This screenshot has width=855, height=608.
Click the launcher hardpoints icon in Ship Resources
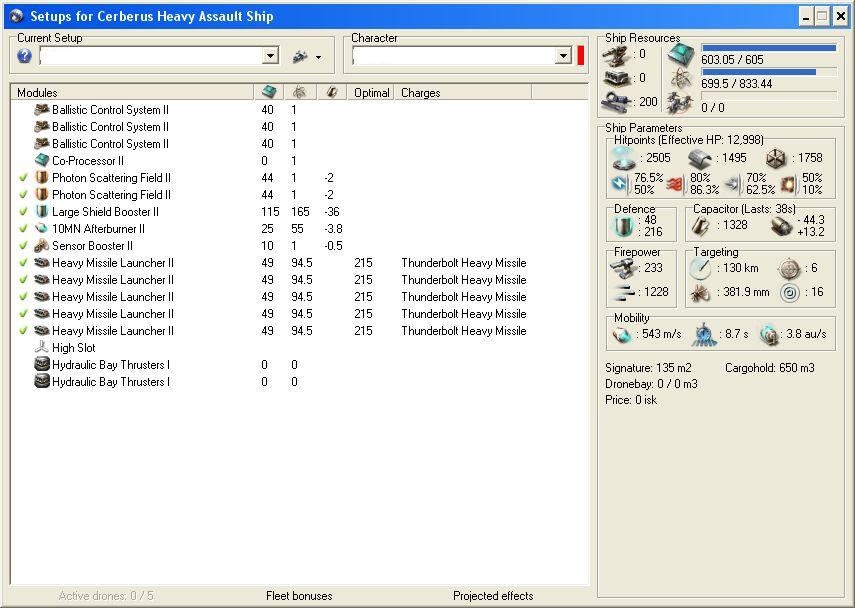pyautogui.click(x=618, y=79)
